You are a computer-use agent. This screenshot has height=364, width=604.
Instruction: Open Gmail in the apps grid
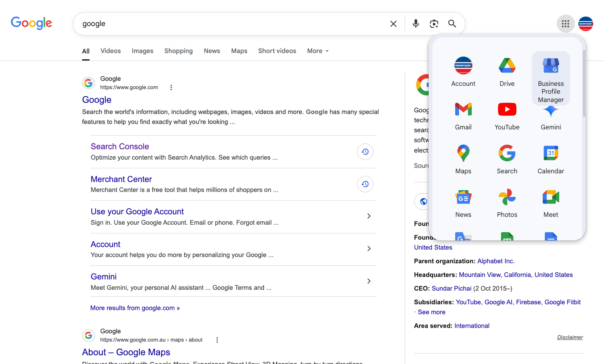coord(463,116)
